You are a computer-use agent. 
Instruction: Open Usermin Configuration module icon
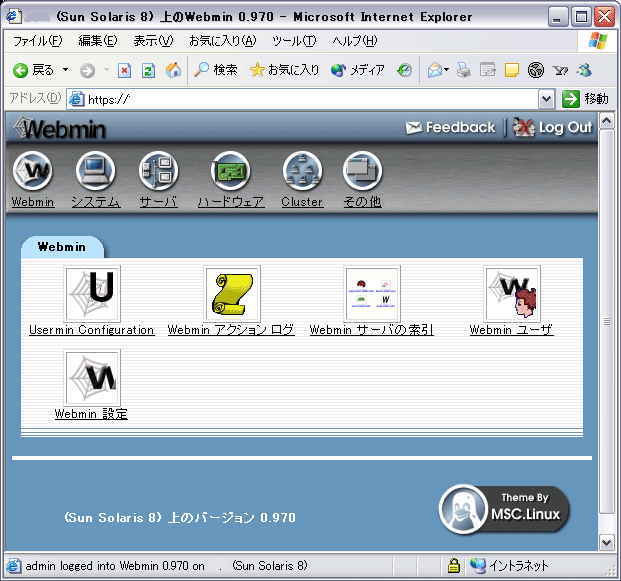click(x=92, y=293)
